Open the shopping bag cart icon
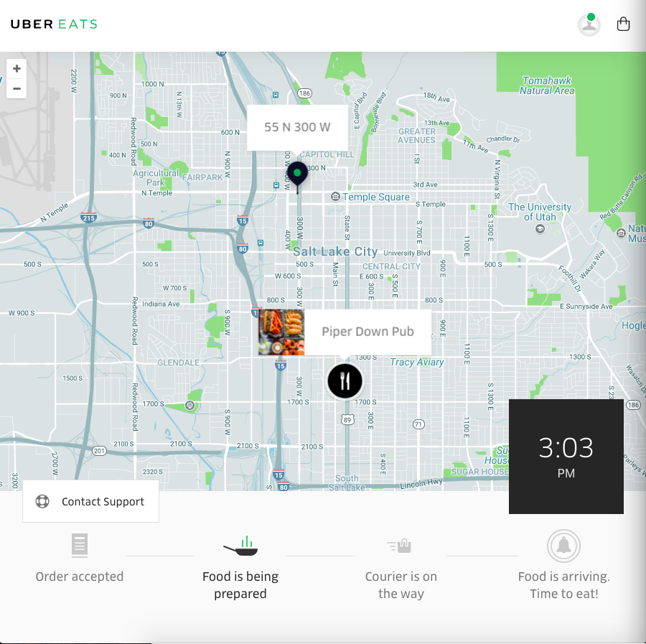This screenshot has width=646, height=644. point(623,24)
